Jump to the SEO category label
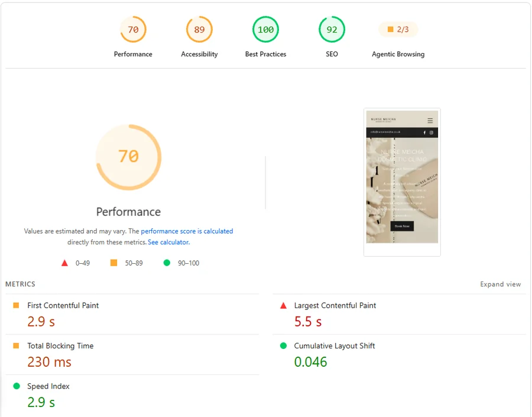The width and height of the screenshot is (532, 417). tap(332, 54)
